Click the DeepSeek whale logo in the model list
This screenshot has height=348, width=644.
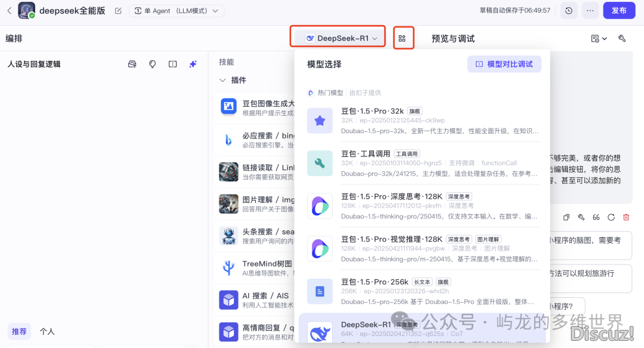(320, 332)
